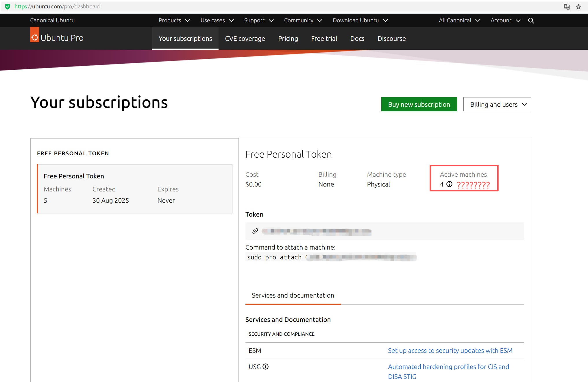The width and height of the screenshot is (588, 382).
Task: Click the bookmark star icon
Action: [x=578, y=7]
